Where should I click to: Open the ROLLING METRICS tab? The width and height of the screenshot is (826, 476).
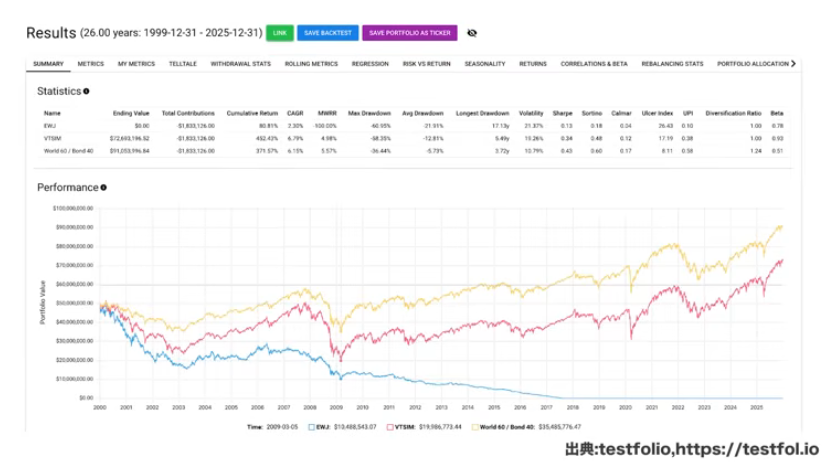click(311, 64)
